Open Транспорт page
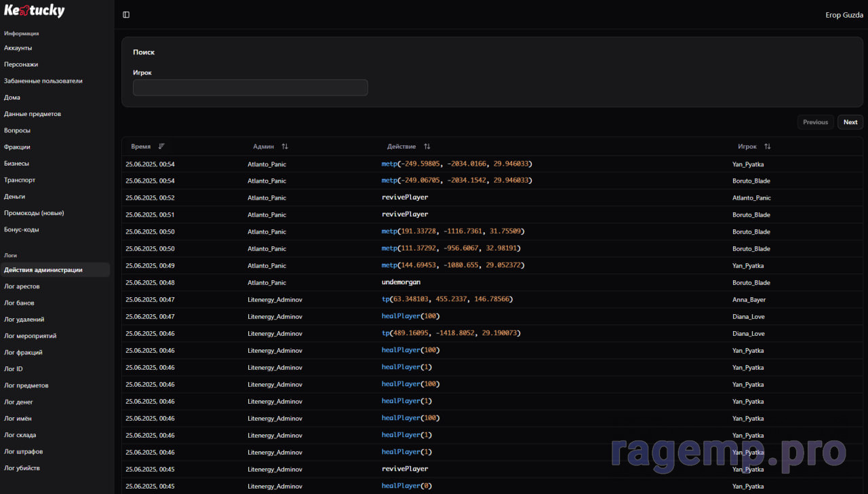Image resolution: width=868 pixels, height=494 pixels. [x=20, y=180]
